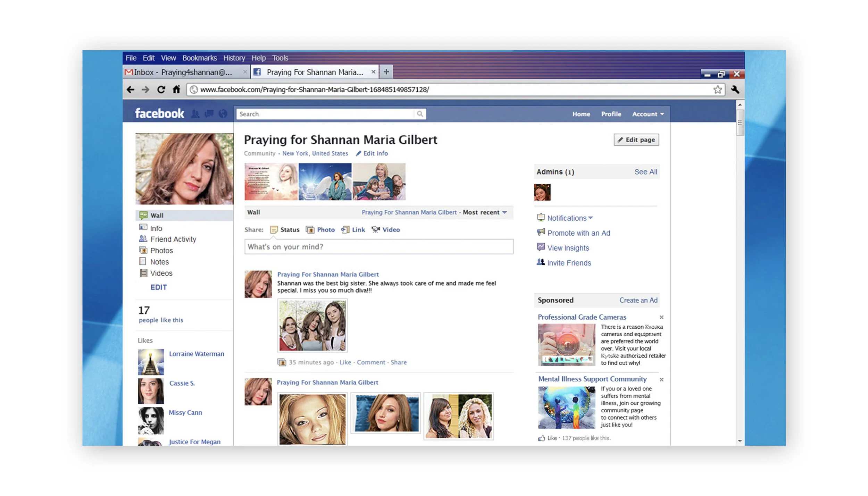
Task: Click the sidebar EDIT link
Action: click(159, 287)
